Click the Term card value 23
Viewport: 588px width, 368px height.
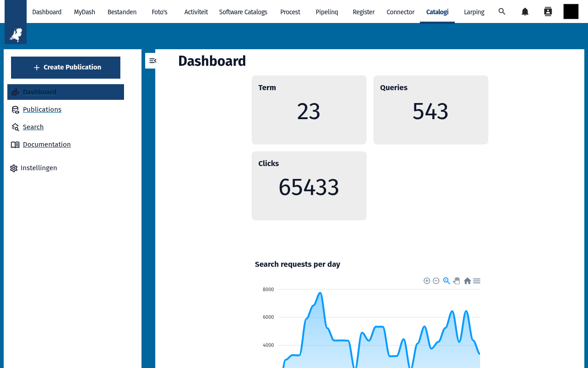pyautogui.click(x=309, y=112)
